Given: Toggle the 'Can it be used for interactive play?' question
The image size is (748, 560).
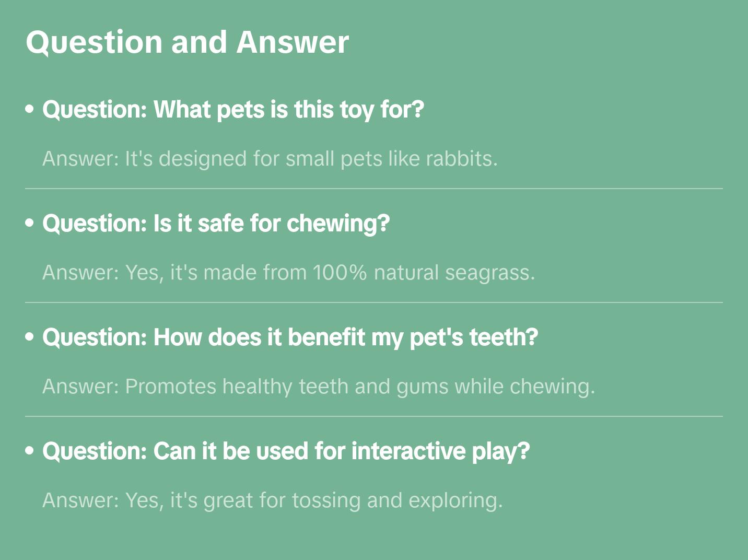Looking at the screenshot, I should point(286,451).
